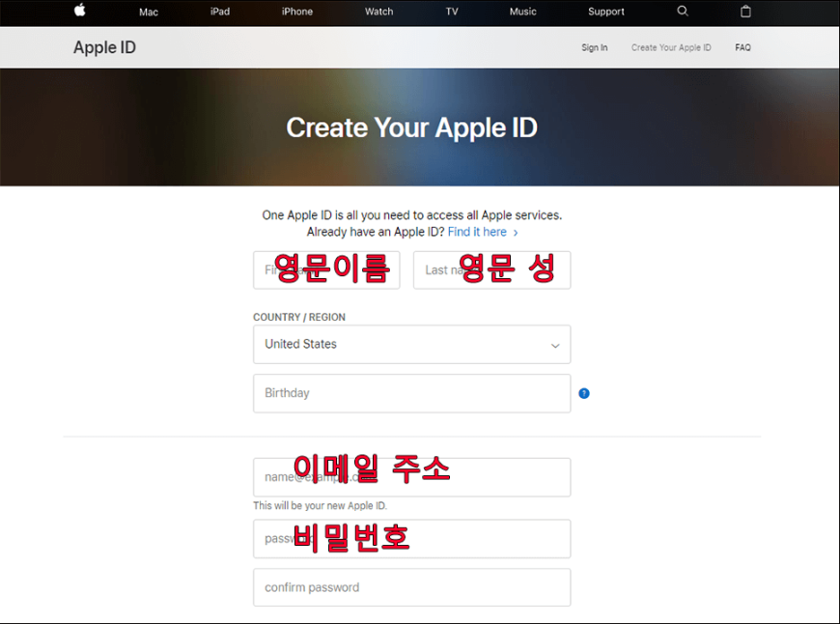Click the password field
Screen dimensions: 840x624
[412, 539]
